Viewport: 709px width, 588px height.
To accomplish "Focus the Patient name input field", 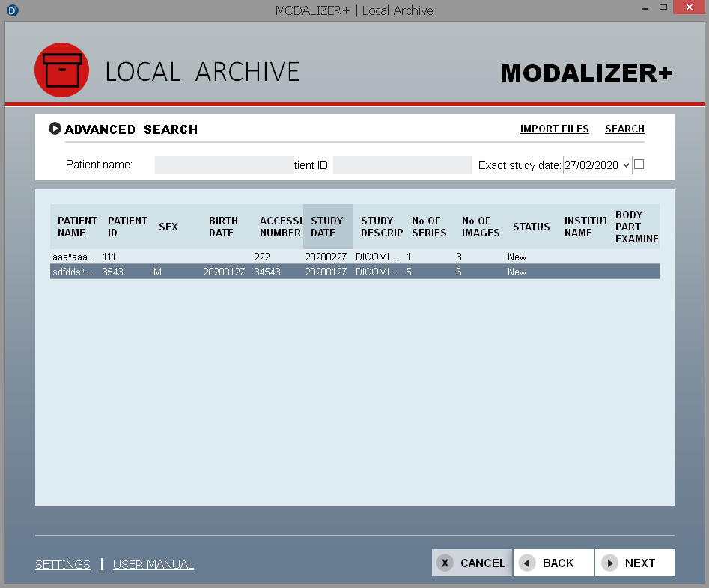I will click(x=224, y=165).
